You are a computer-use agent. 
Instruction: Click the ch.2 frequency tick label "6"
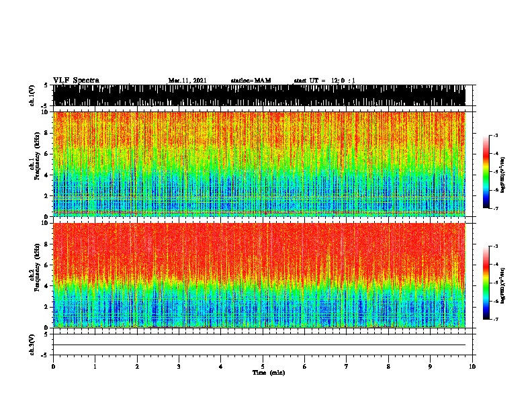46,265
